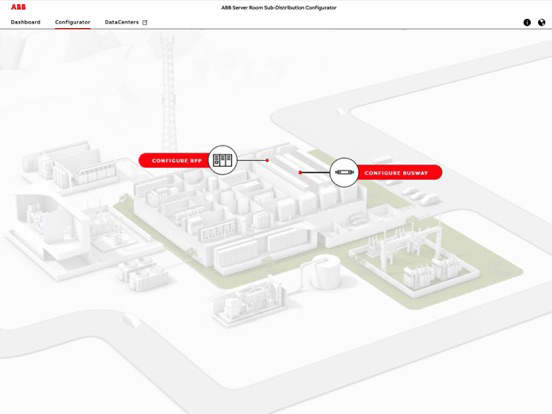
Task: Click the ABB Server Room Sub-Distribution Configurator title
Action: [x=279, y=7]
